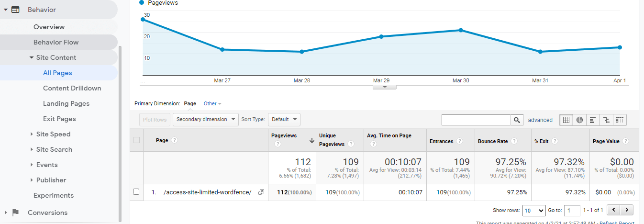Click the % Exit help icon
The image size is (644, 224).
point(555,141)
